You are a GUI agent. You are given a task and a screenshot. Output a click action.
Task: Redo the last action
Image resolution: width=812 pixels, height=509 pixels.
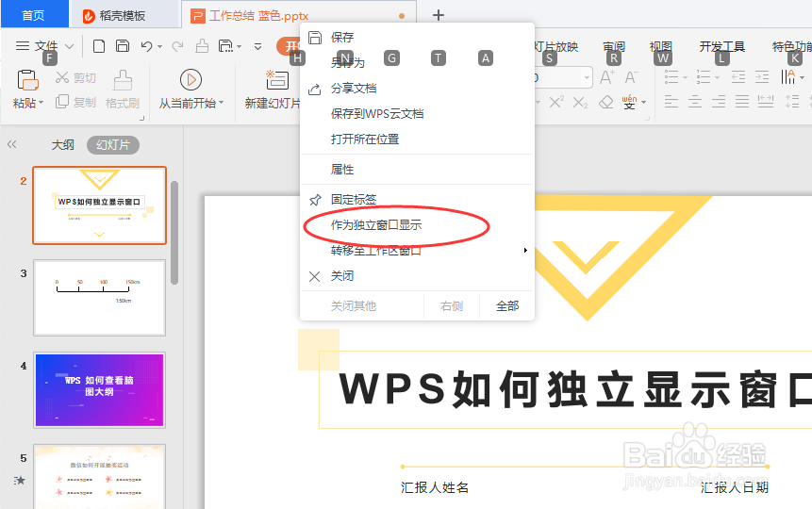pyautogui.click(x=177, y=46)
